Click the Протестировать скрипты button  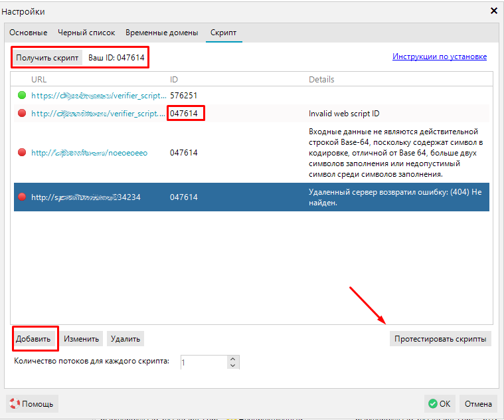(440, 339)
